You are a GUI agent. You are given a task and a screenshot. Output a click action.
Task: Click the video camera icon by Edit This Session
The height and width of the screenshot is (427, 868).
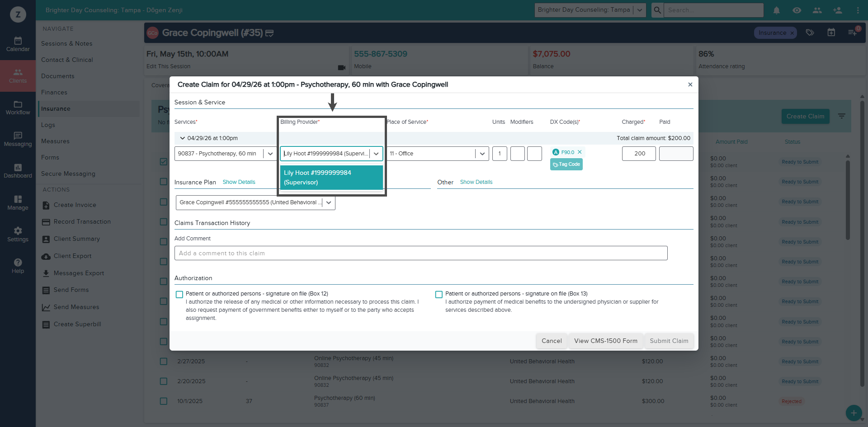point(341,67)
